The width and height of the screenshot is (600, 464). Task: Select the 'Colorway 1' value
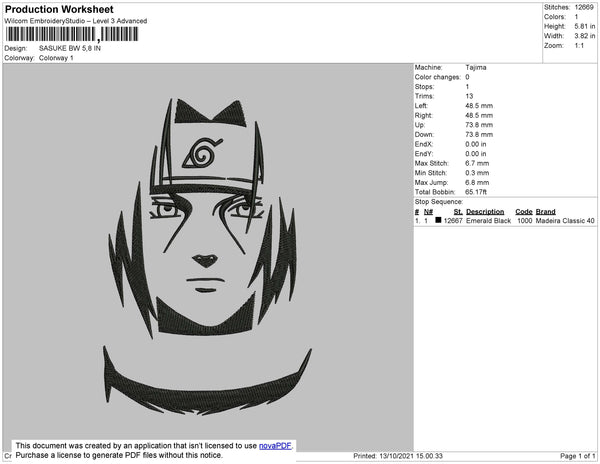coord(56,58)
